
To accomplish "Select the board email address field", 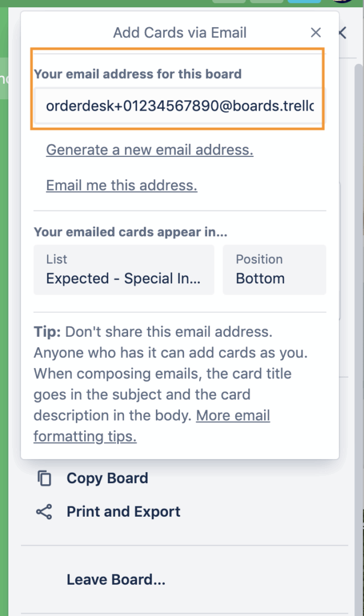I will tap(179, 107).
